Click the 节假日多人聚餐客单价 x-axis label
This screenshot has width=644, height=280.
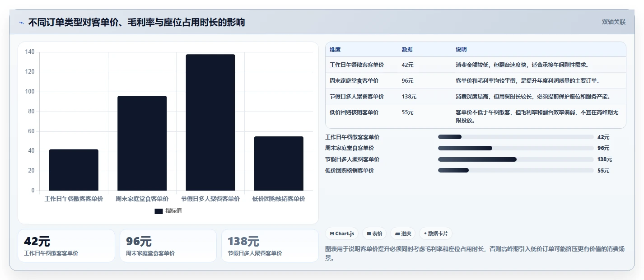[210, 199]
